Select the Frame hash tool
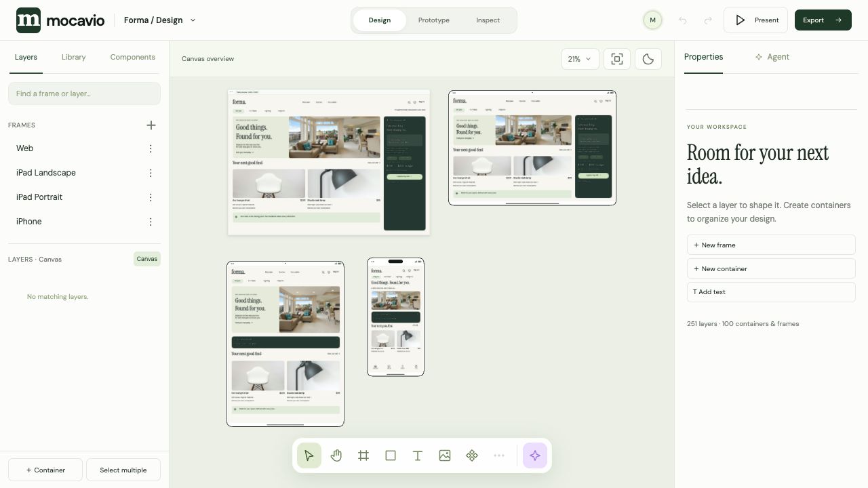 click(x=363, y=455)
